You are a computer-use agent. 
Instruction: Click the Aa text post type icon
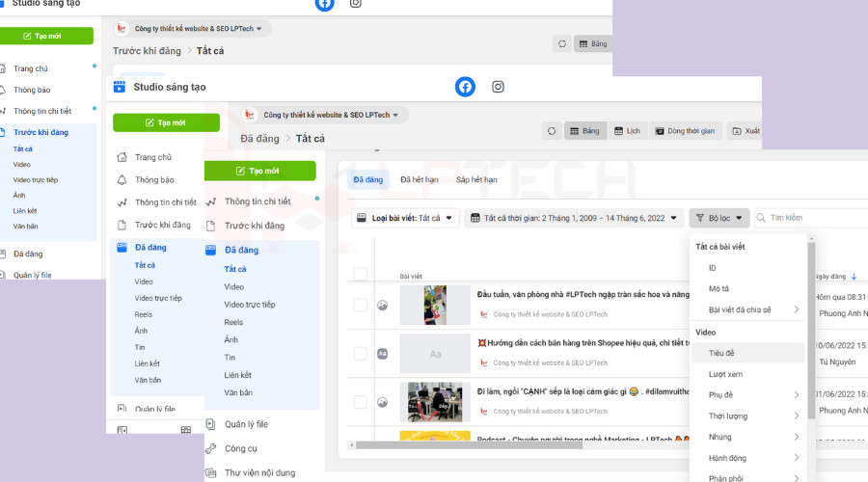pyautogui.click(x=382, y=355)
